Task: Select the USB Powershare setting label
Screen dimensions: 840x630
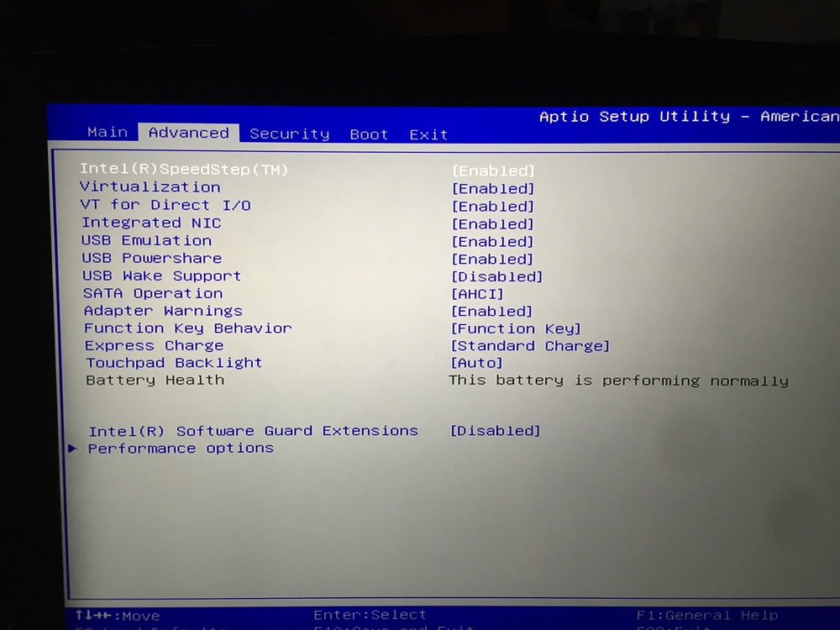Action: [x=152, y=258]
